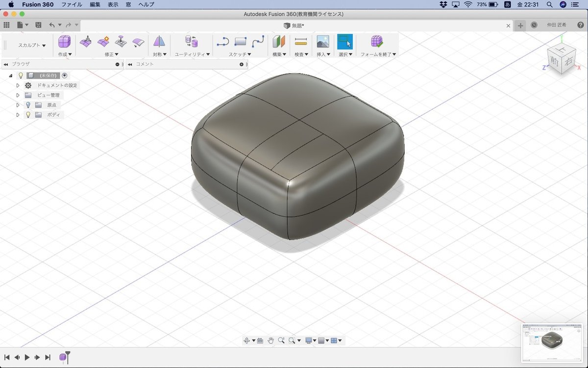Open the 窓 menu
The image size is (588, 368).
point(128,4)
